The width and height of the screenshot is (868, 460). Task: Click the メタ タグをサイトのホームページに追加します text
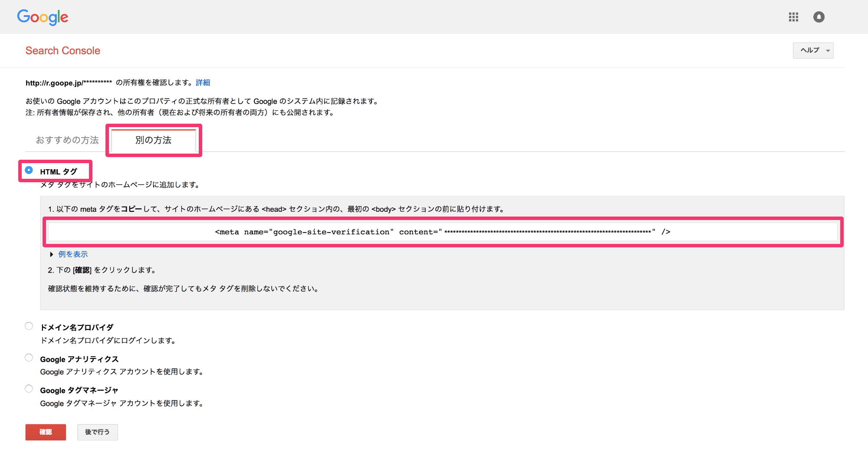click(120, 185)
